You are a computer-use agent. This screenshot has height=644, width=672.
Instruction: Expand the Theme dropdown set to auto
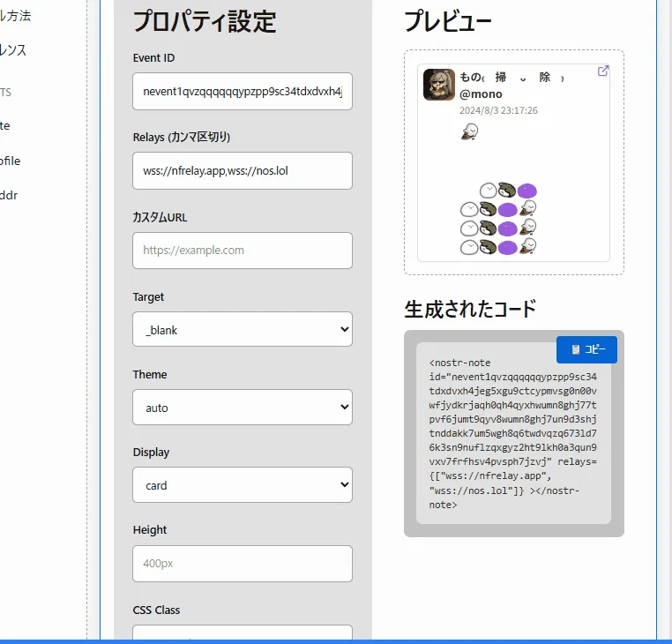tap(243, 408)
